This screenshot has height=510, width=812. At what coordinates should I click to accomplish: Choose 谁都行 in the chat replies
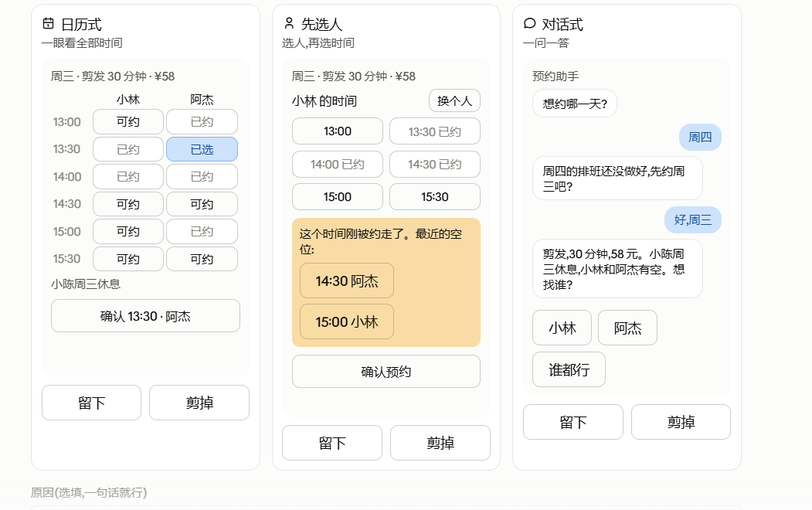coord(569,369)
